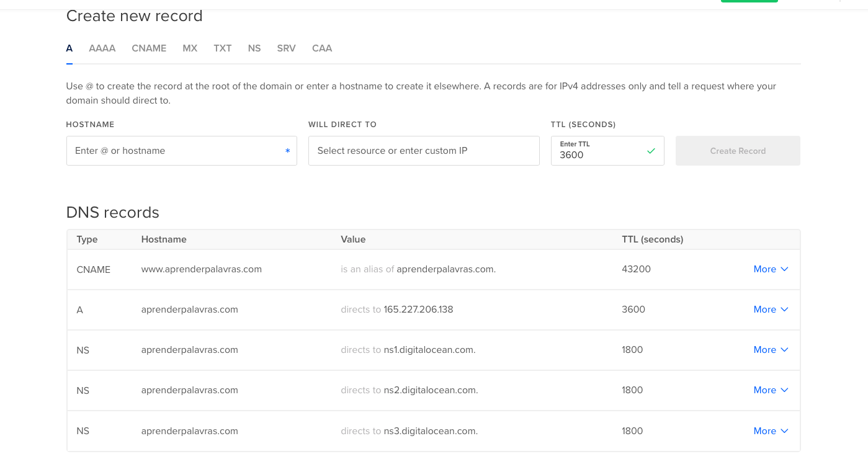Select the SRV record tab

(x=286, y=48)
